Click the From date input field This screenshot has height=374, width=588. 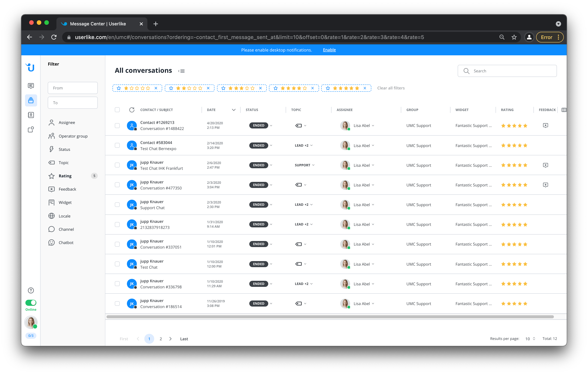point(73,88)
